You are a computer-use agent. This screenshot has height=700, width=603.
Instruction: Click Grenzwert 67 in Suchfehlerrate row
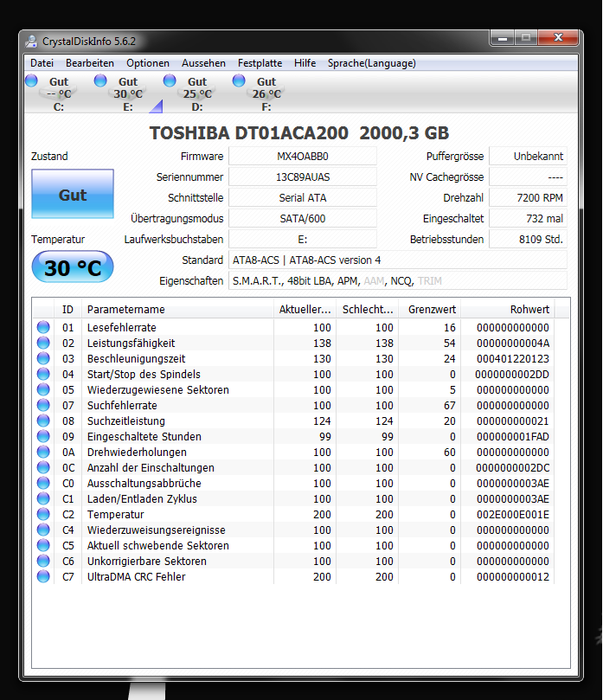[x=450, y=405]
